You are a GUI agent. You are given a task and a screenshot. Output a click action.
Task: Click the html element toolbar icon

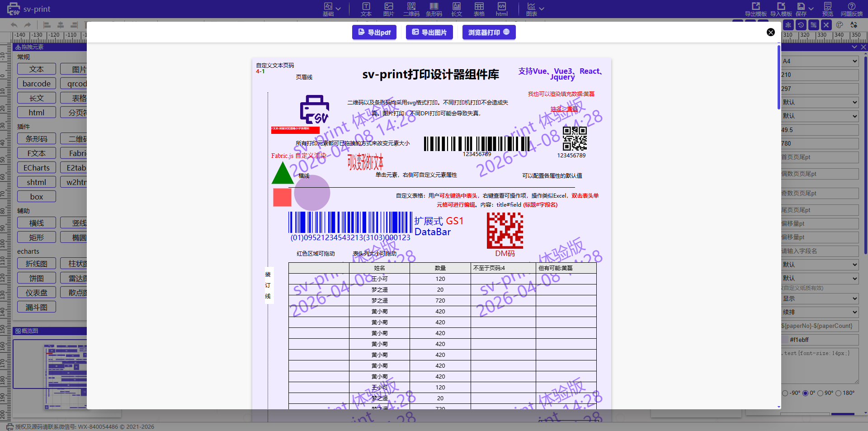(501, 9)
